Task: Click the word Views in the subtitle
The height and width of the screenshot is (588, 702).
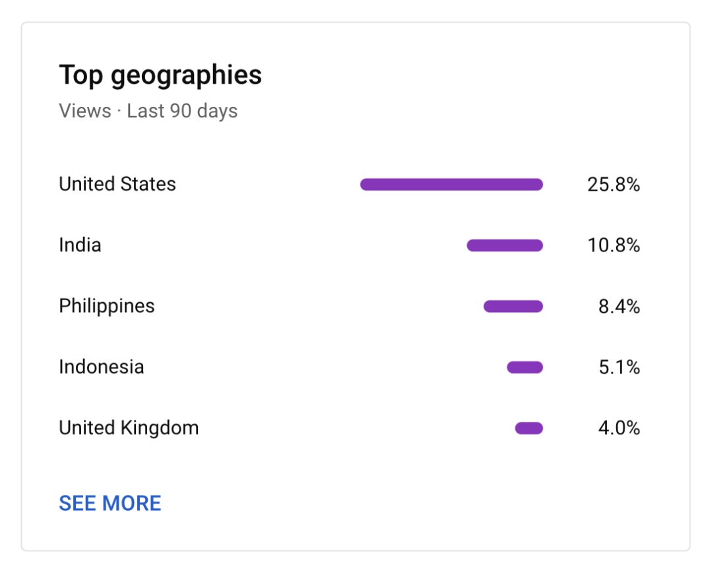Action: 85,111
